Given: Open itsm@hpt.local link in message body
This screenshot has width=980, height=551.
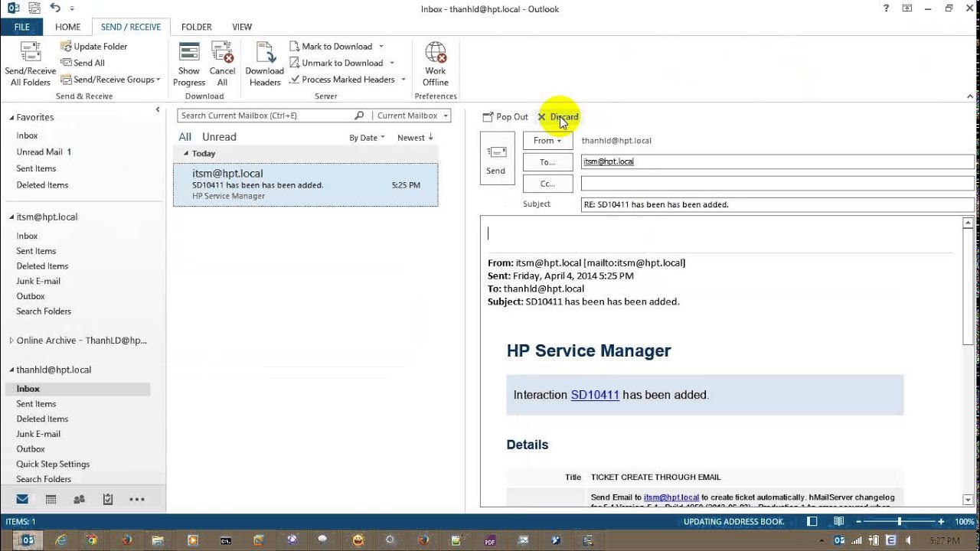Looking at the screenshot, I should (671, 497).
